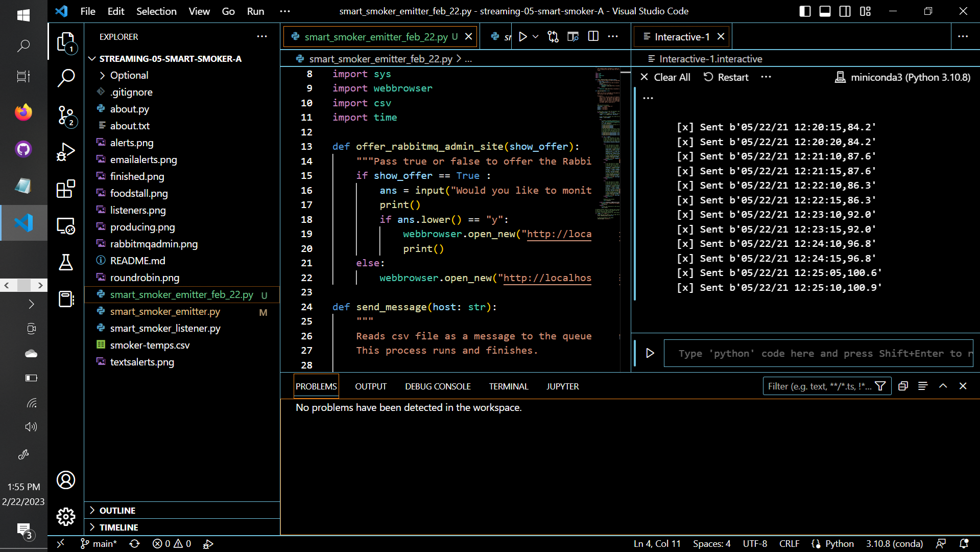The image size is (980, 552).
Task: Clear All output in Interactive-1
Action: click(x=665, y=77)
